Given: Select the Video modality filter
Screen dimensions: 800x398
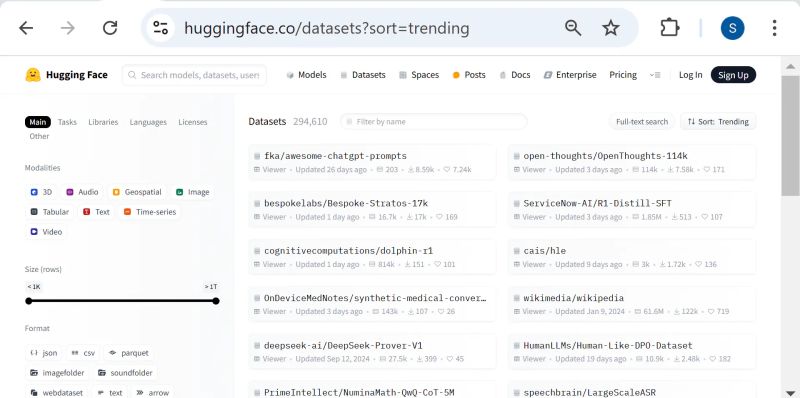Looking at the screenshot, I should point(46,232).
